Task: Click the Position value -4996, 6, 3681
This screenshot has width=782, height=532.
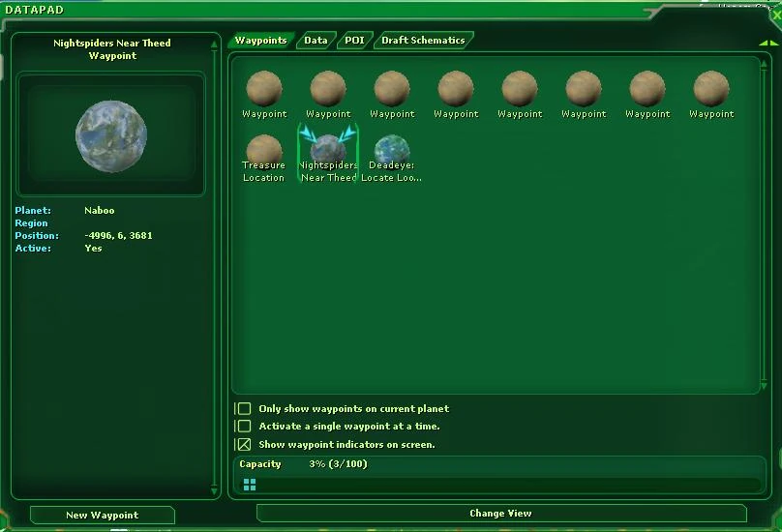Action: point(119,236)
